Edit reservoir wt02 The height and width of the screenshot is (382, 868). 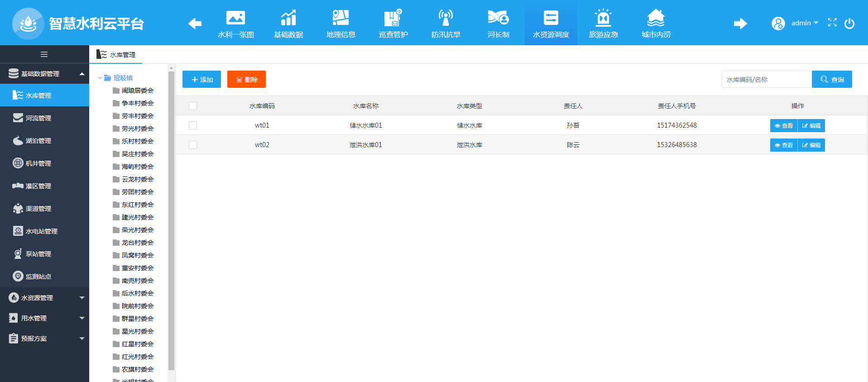click(x=811, y=145)
